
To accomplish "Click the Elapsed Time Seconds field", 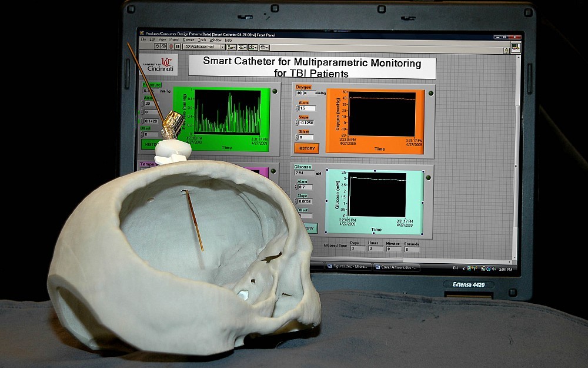I will 412,249.
